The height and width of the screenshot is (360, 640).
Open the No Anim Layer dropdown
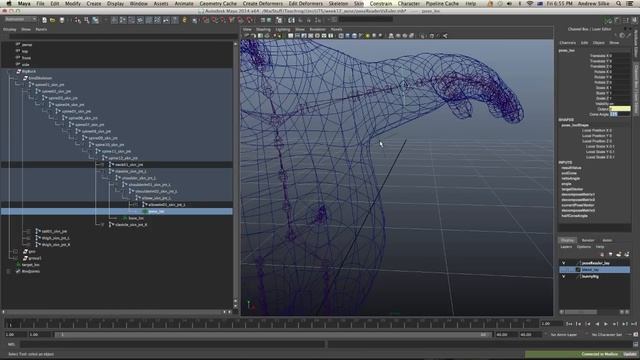click(x=564, y=334)
